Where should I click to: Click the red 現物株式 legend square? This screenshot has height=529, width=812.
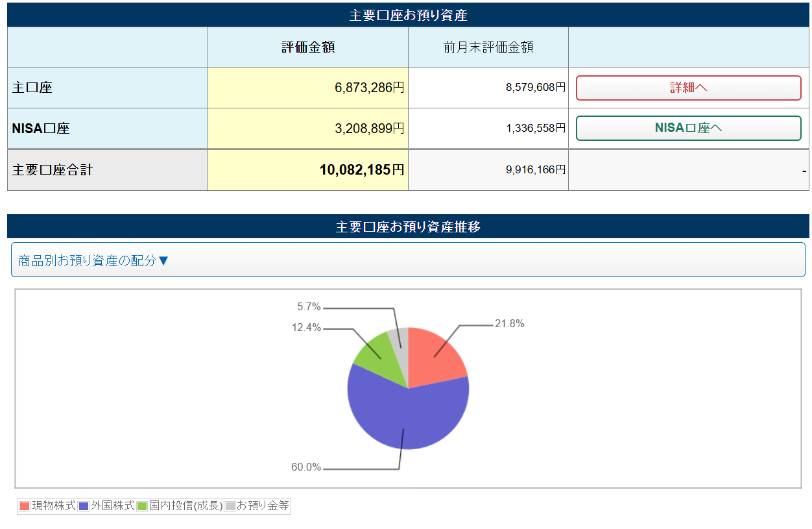25,506
